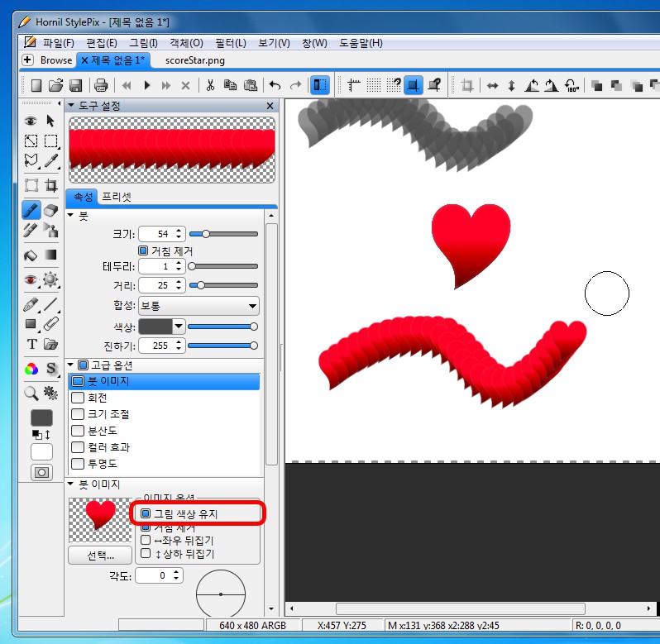
Task: Select the Eraser tool in toolbox
Action: (x=50, y=210)
